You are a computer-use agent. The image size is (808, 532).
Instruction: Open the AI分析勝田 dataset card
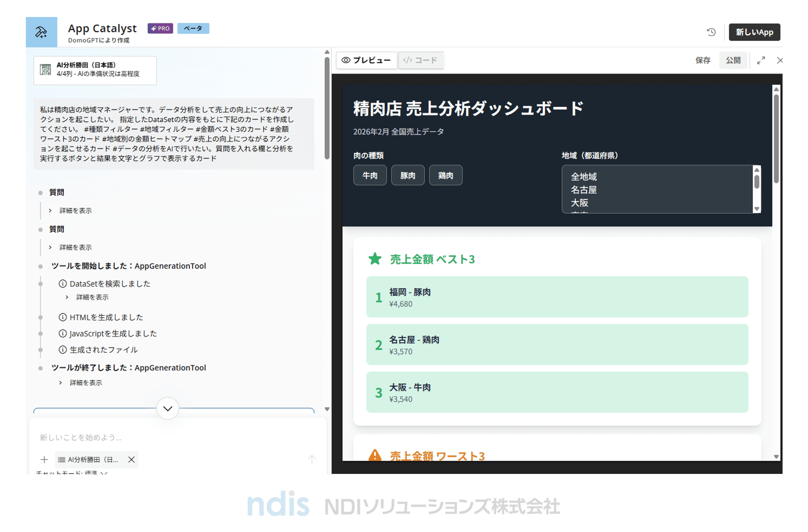pos(95,71)
